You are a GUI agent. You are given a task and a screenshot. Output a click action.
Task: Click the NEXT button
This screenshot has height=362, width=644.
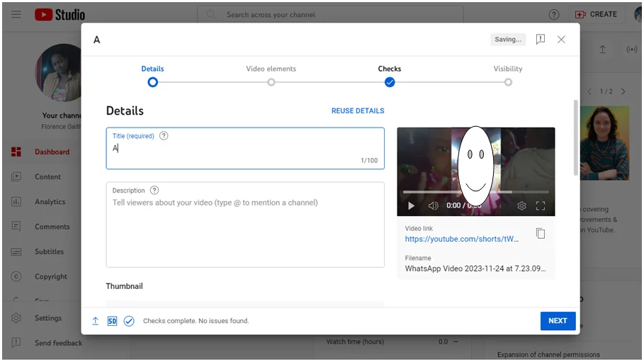tap(558, 321)
